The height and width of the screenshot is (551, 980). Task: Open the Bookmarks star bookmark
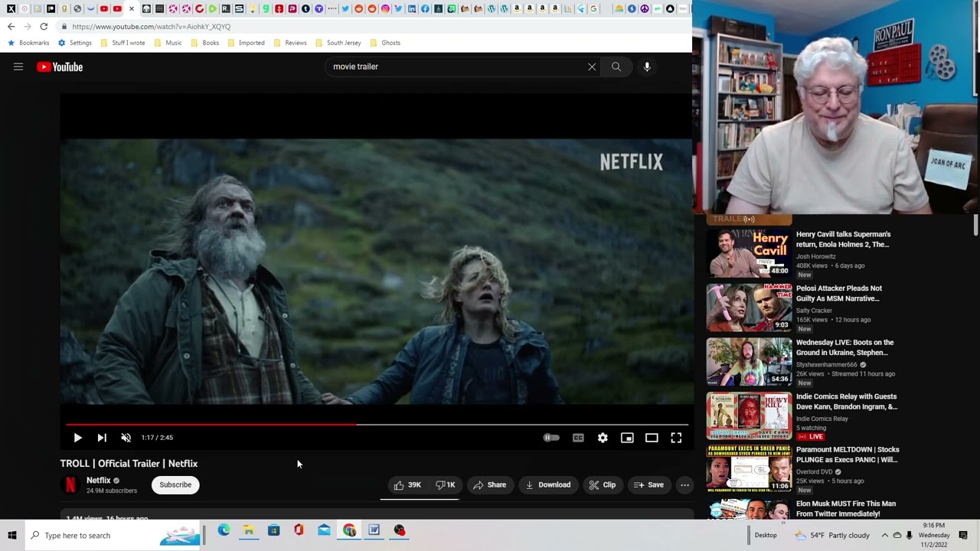(28, 43)
